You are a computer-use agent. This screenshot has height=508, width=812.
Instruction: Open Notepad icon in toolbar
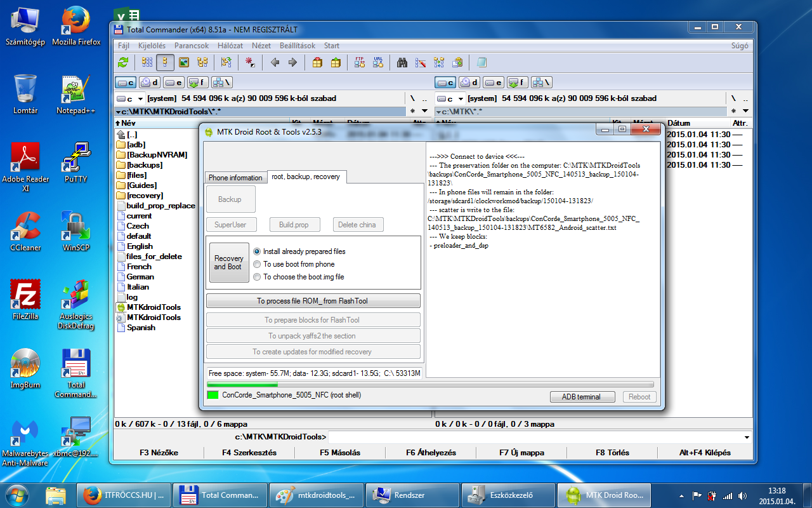click(x=481, y=62)
